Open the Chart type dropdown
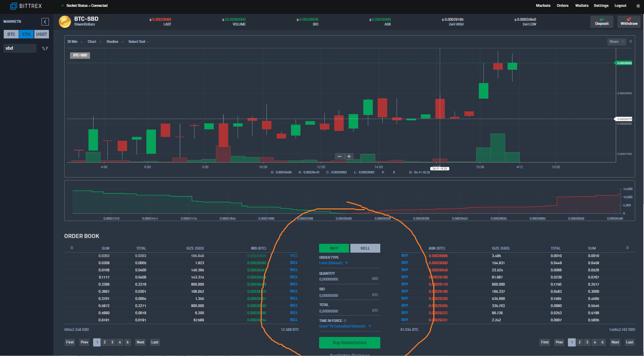Image resolution: width=644 pixels, height=356 pixels. (x=94, y=42)
